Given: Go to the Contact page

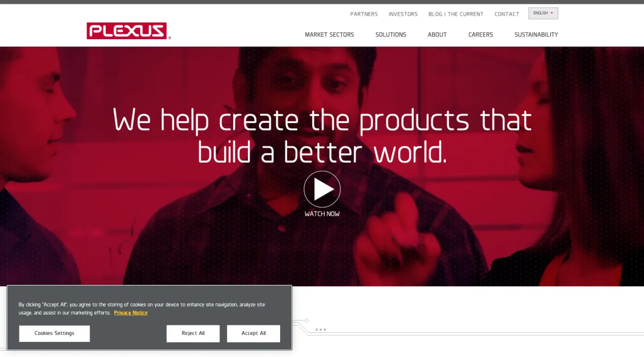Looking at the screenshot, I should 507,14.
